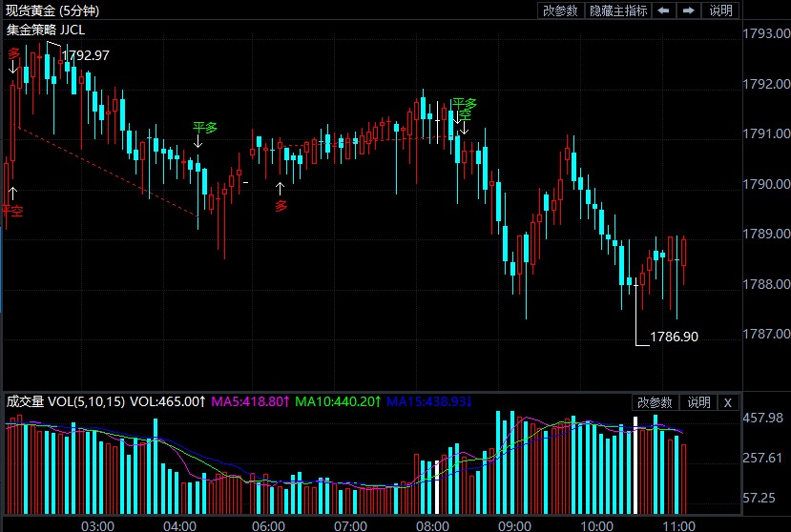Click the white highlighted volume bar near 08:00
Screen dimensions: 791x532
437,487
